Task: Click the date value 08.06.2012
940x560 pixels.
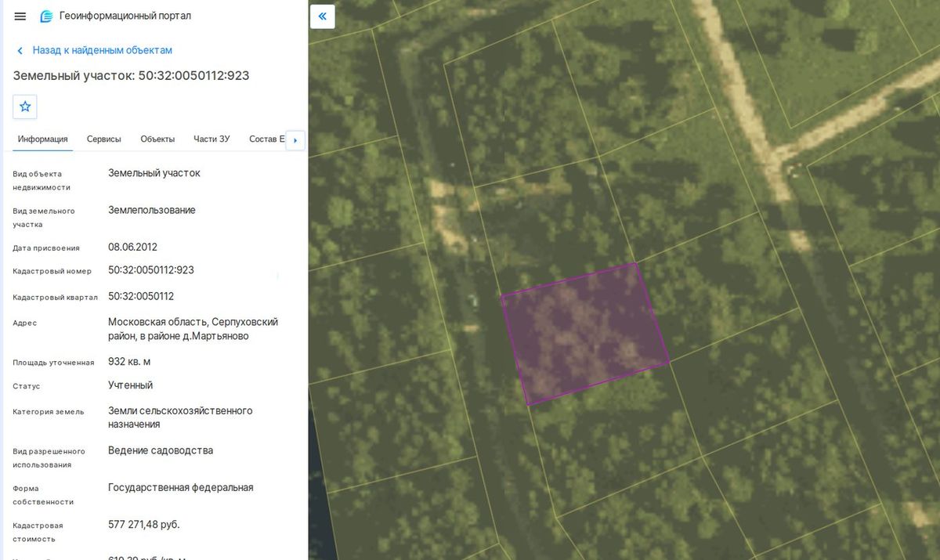Action: tap(133, 247)
